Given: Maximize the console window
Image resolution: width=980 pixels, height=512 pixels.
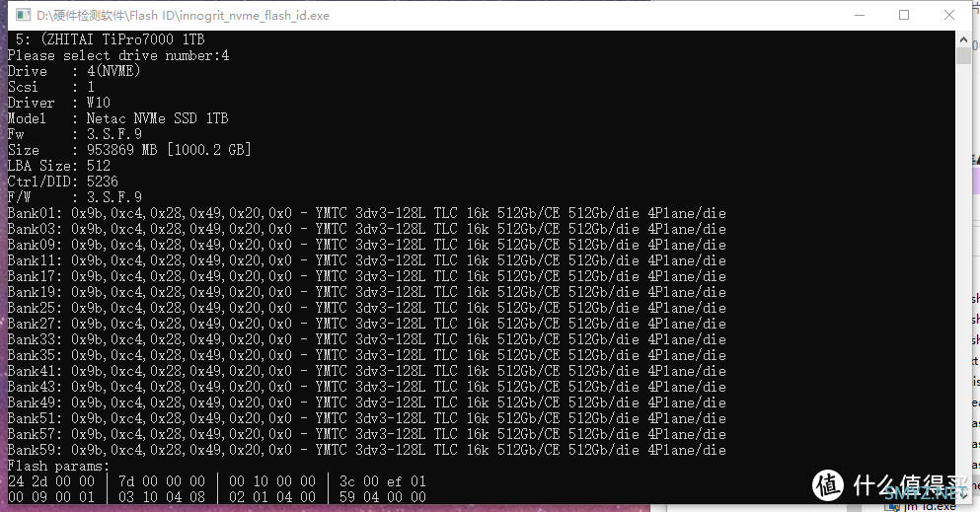Looking at the screenshot, I should (904, 15).
